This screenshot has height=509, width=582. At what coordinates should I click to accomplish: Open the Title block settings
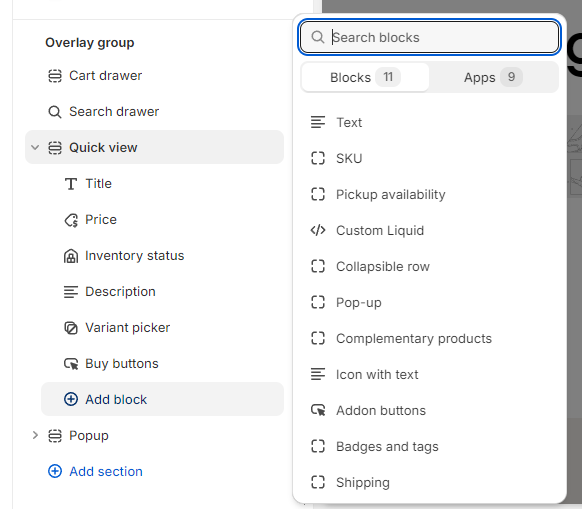pyautogui.click(x=163, y=184)
